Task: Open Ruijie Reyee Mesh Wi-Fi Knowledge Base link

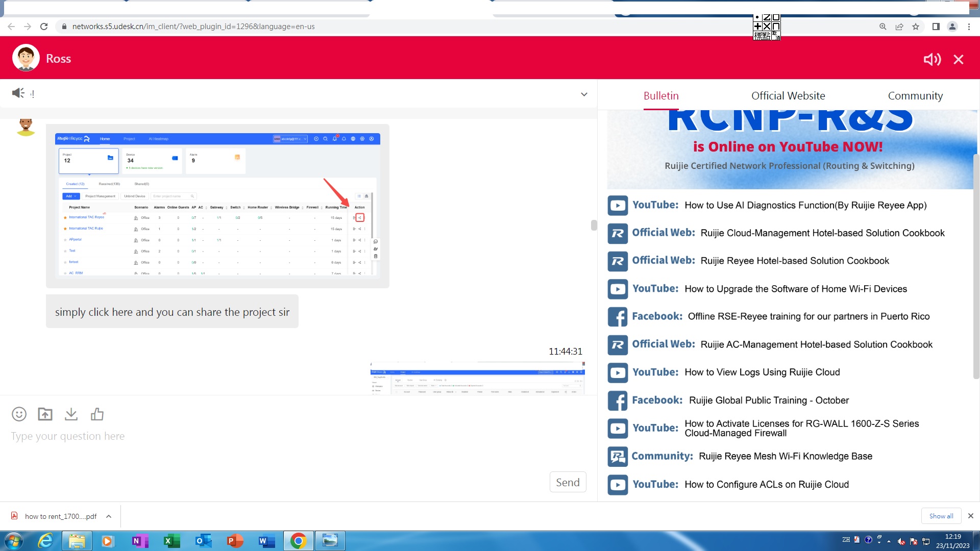Action: (x=785, y=456)
